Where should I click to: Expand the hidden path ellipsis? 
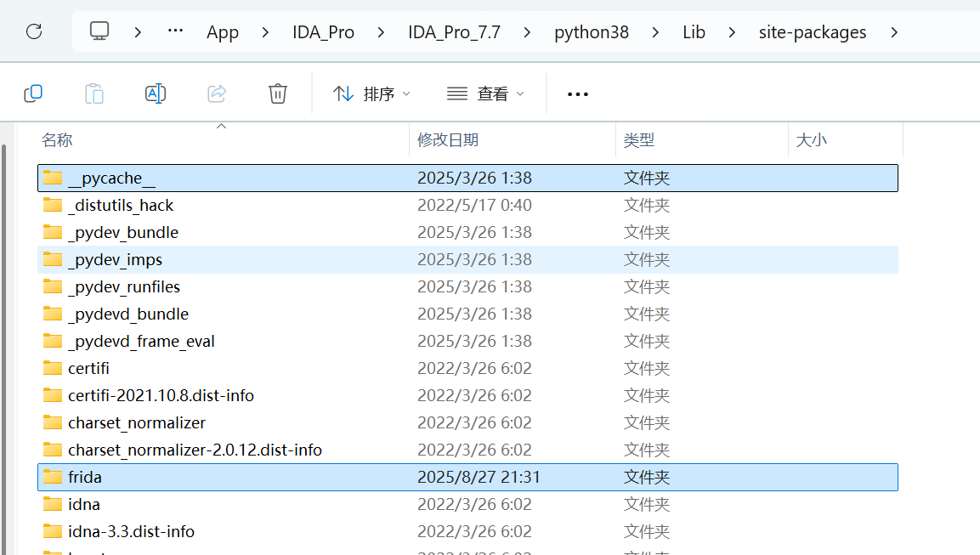[176, 31]
